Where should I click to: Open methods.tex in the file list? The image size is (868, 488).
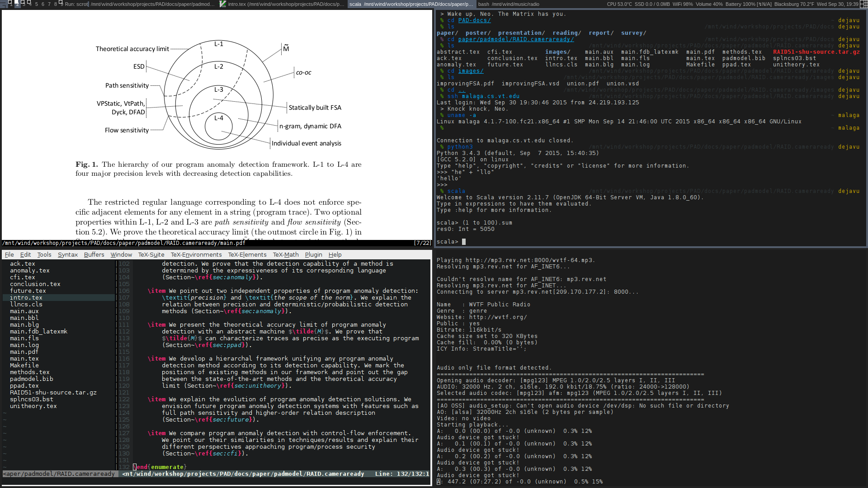click(x=29, y=372)
